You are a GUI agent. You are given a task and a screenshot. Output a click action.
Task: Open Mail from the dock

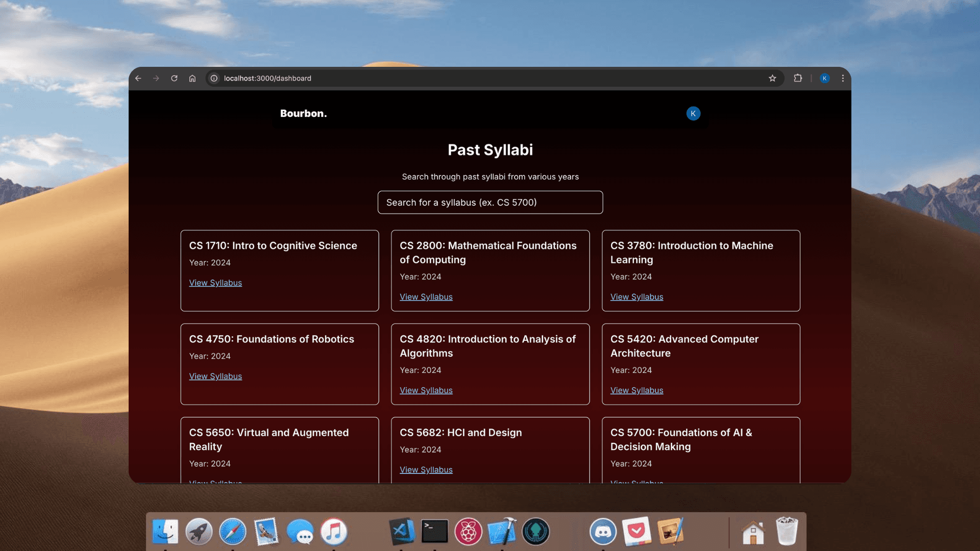266,532
